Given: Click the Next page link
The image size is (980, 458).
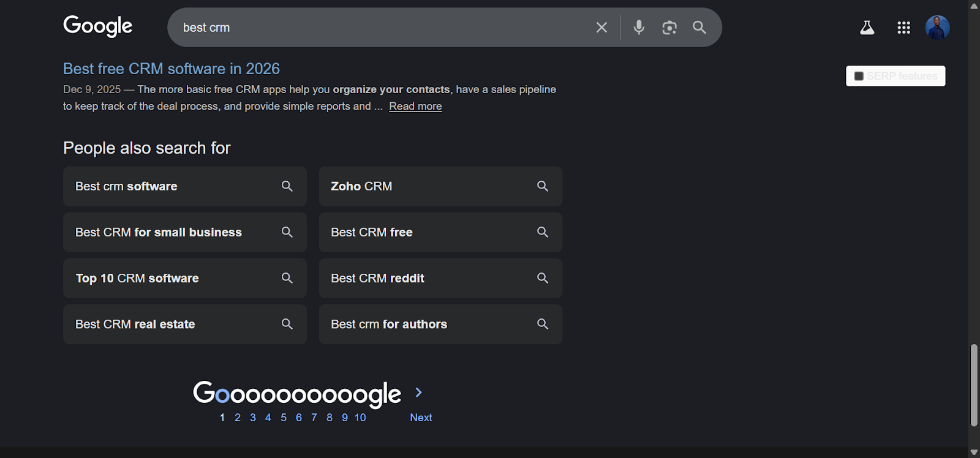Looking at the screenshot, I should coord(421,418).
